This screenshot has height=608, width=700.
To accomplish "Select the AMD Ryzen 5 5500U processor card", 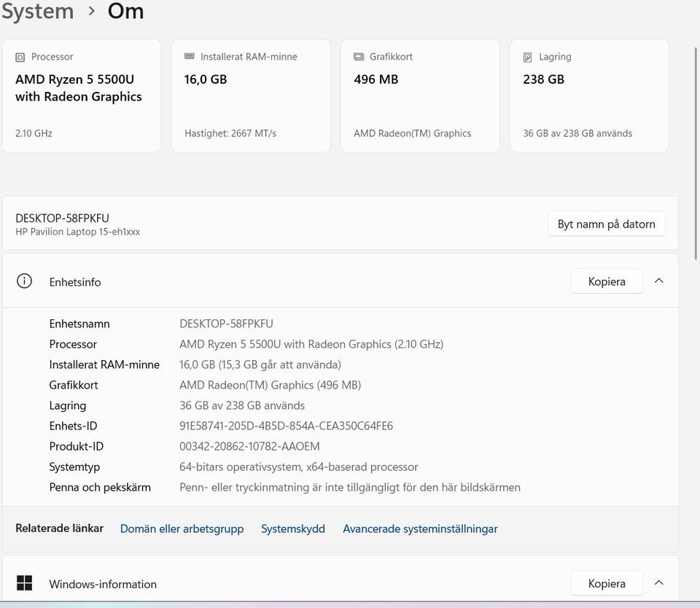I will click(82, 96).
